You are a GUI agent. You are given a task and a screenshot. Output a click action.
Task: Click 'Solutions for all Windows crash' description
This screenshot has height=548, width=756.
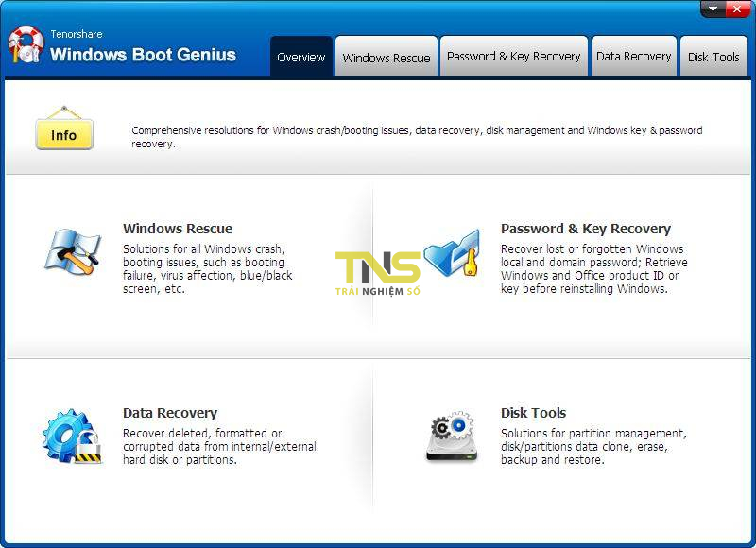pyautogui.click(x=208, y=269)
